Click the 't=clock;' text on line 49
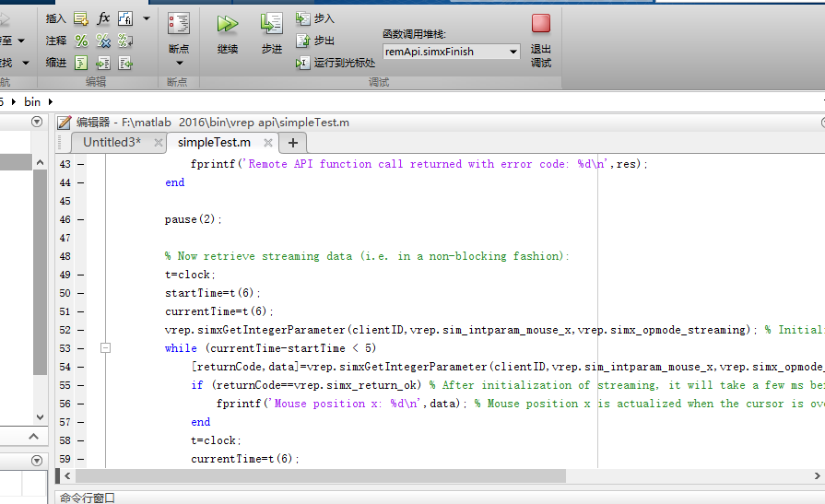Viewport: 825px width, 504px height. [x=190, y=275]
